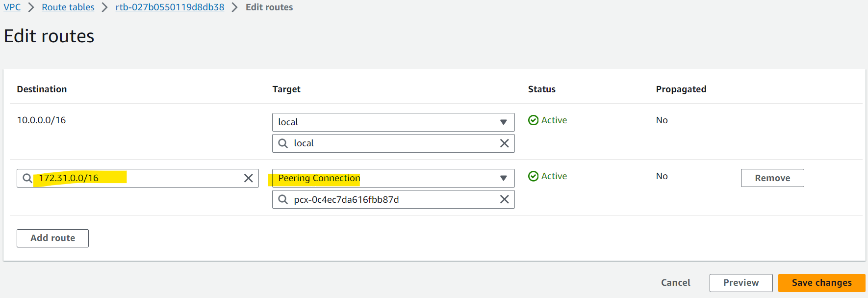Open the Peering Connection target dropdown
868x298 pixels.
[x=393, y=178]
